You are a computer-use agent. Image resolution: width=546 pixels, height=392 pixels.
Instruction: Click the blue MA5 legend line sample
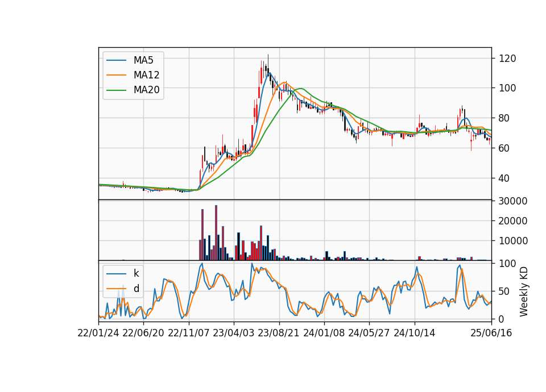pyautogui.click(x=116, y=60)
